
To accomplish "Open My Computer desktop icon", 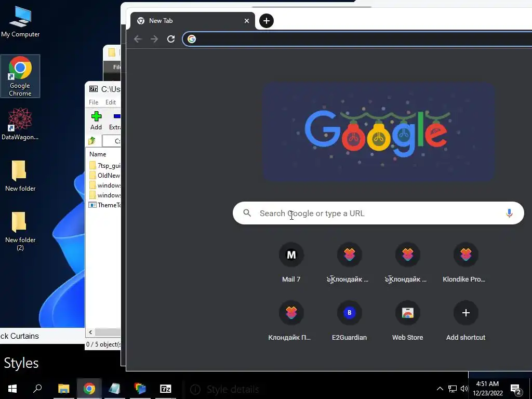I will point(20,22).
